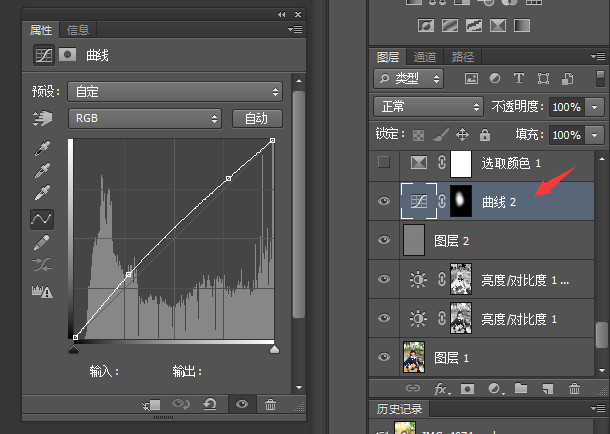
Task: Click the add layer mask icon in Layers panel
Action: [x=466, y=388]
